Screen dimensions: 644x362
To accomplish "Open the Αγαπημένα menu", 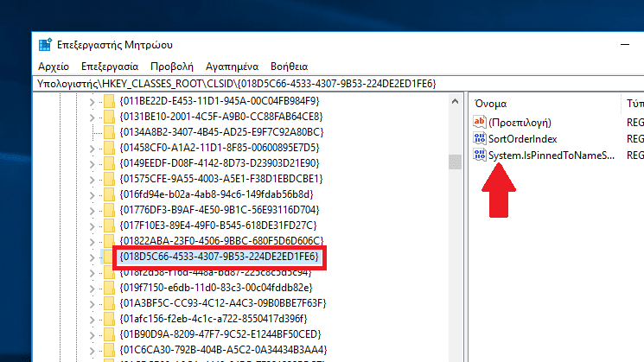I will pos(232,67).
